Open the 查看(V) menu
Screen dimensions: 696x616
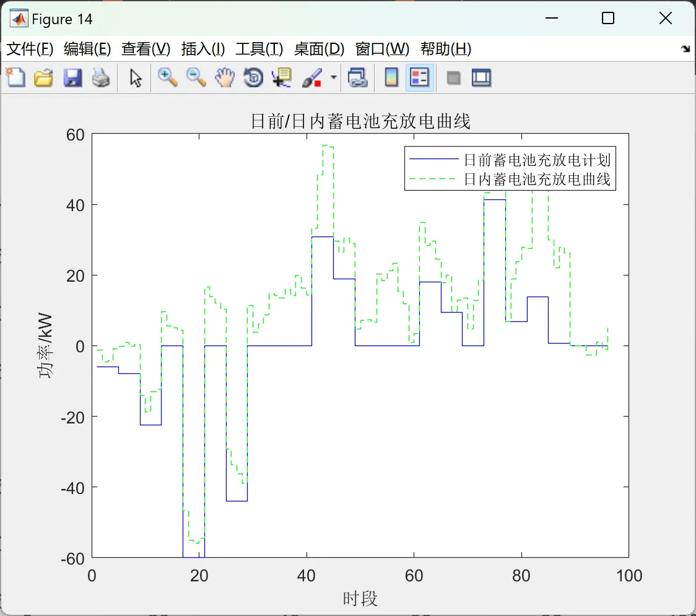click(x=146, y=49)
